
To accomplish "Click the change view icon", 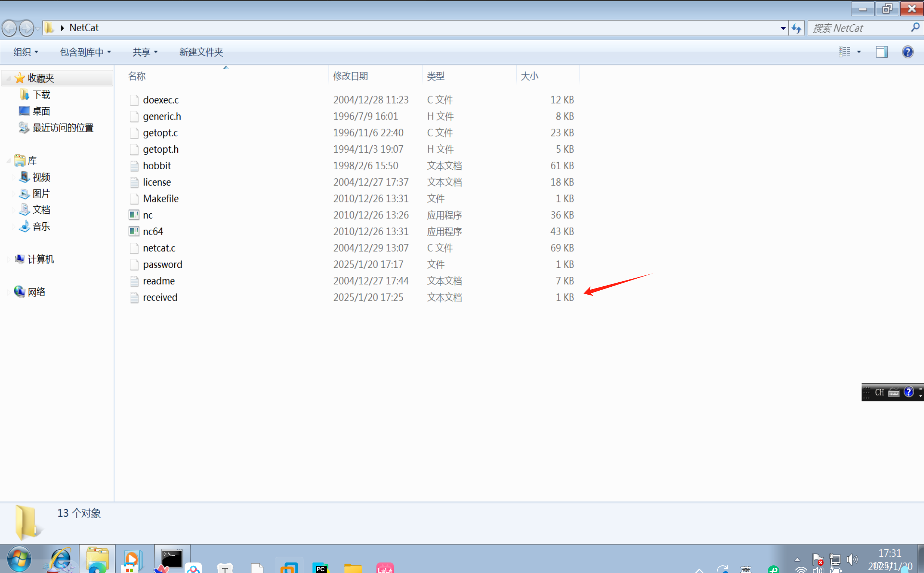I will (x=844, y=52).
